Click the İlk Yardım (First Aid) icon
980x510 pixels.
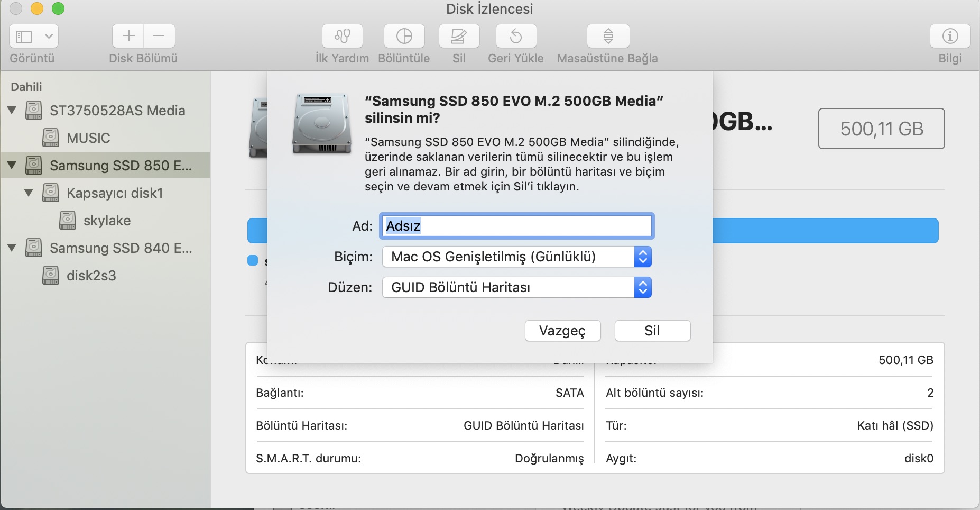click(342, 37)
